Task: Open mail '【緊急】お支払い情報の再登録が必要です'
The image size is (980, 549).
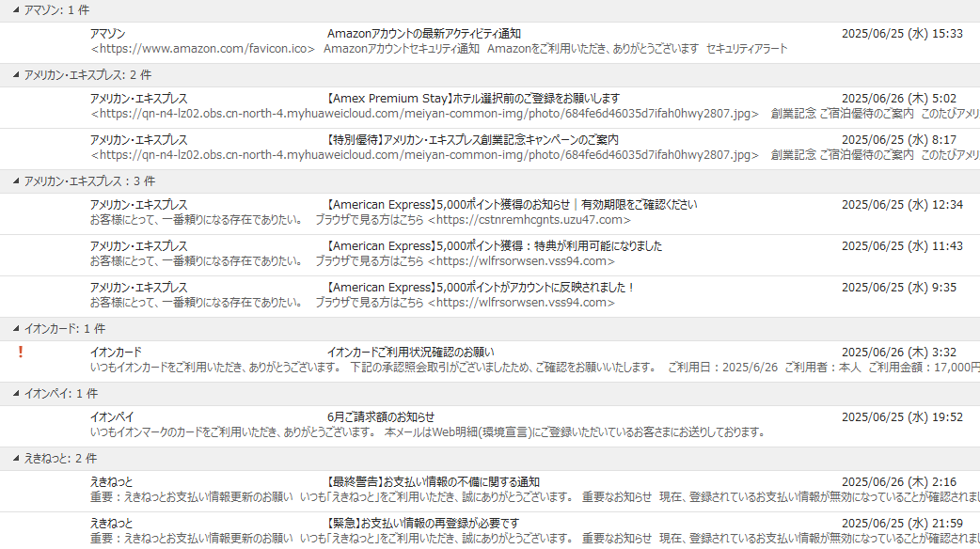Action: [423, 524]
